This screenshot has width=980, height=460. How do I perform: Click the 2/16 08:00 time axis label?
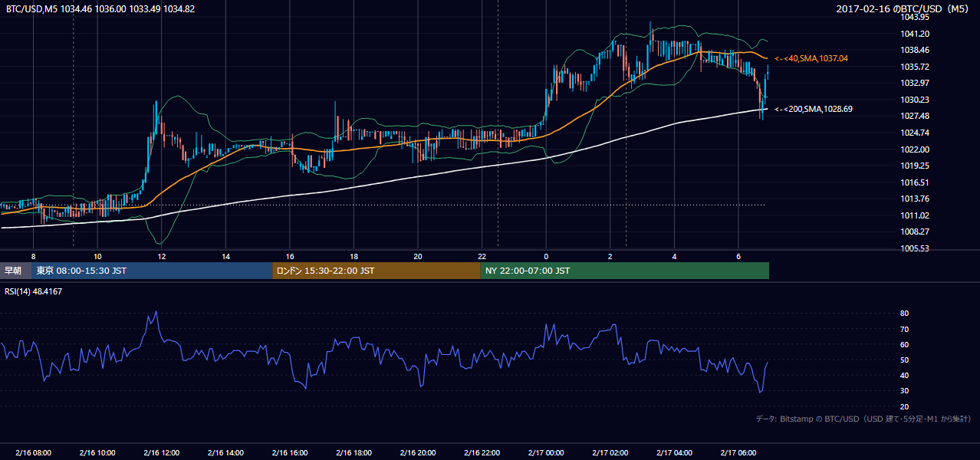33,453
